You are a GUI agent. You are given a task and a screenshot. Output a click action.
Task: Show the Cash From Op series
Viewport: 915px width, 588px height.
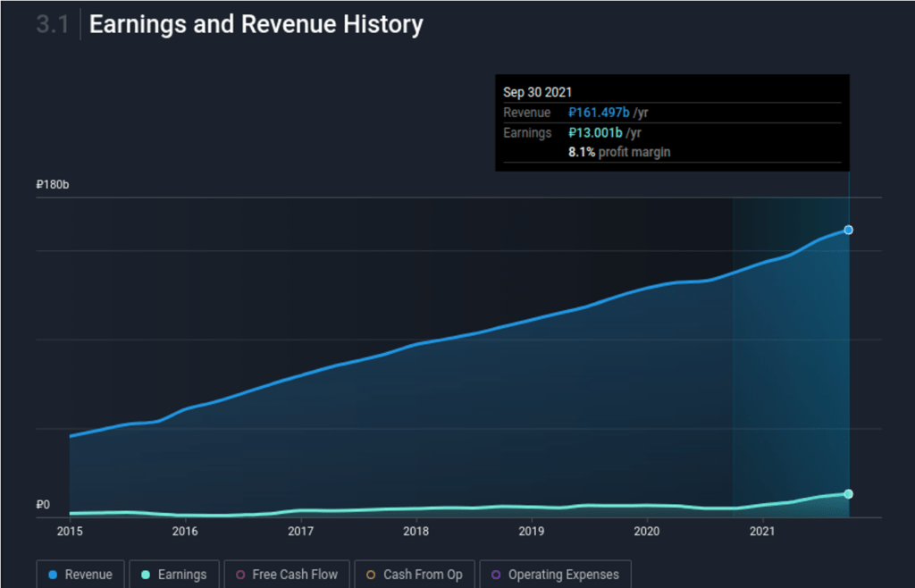click(x=414, y=575)
